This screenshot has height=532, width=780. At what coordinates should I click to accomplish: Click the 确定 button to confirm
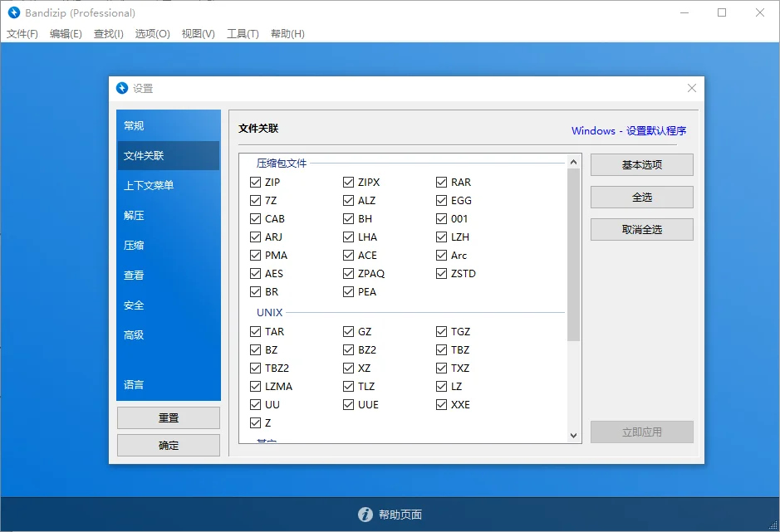(168, 445)
